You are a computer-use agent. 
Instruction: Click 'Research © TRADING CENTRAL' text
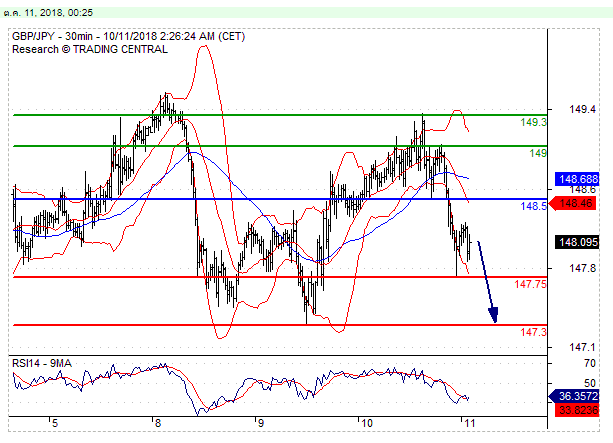[90, 49]
